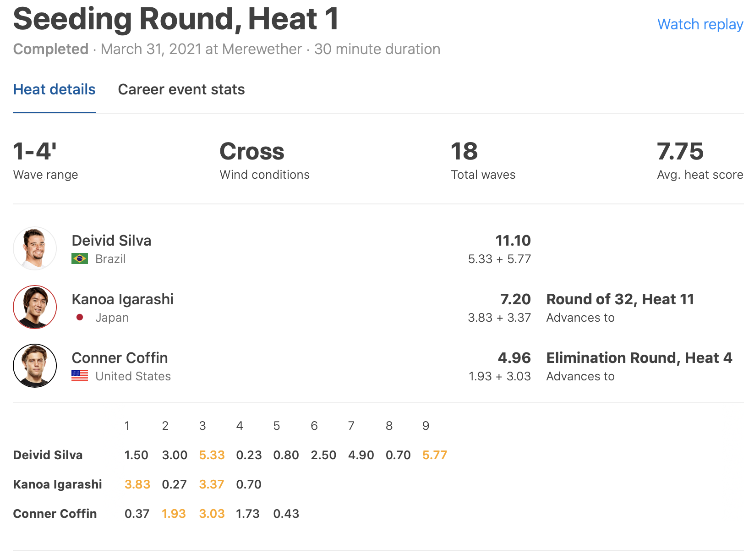Click the Japan flag icon
The width and height of the screenshot is (754, 560).
(80, 317)
